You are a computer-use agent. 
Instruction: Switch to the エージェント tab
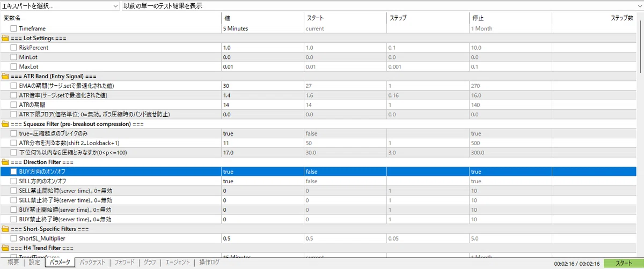(x=177, y=263)
